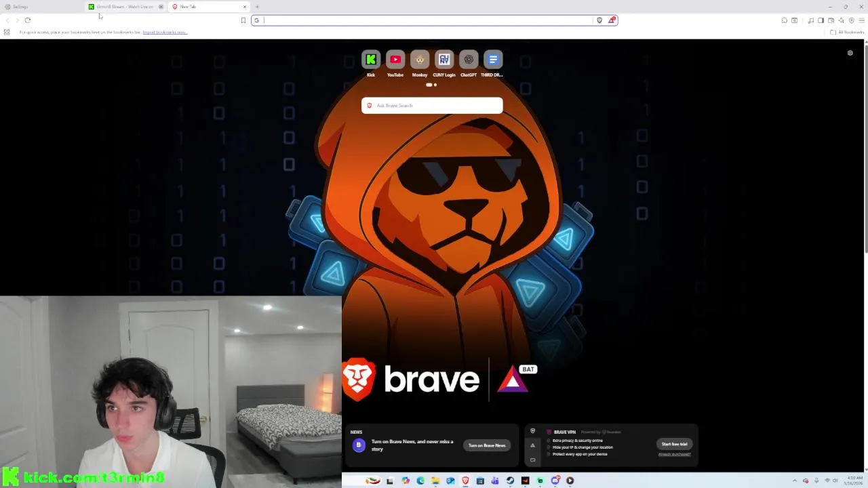This screenshot has height=488, width=868.
Task: Select the Talk icon in the widget stack
Action: (x=532, y=460)
